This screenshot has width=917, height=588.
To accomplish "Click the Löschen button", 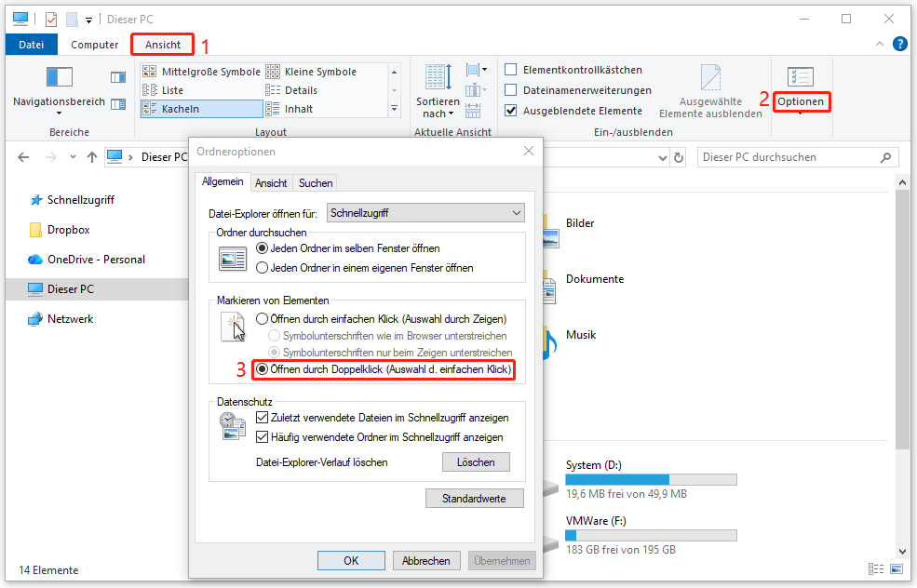I will click(x=476, y=462).
